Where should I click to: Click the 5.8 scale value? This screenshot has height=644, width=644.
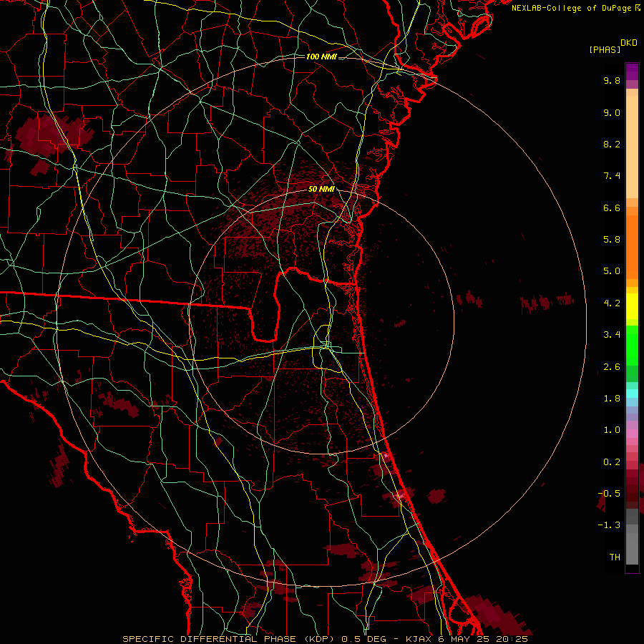coord(612,240)
